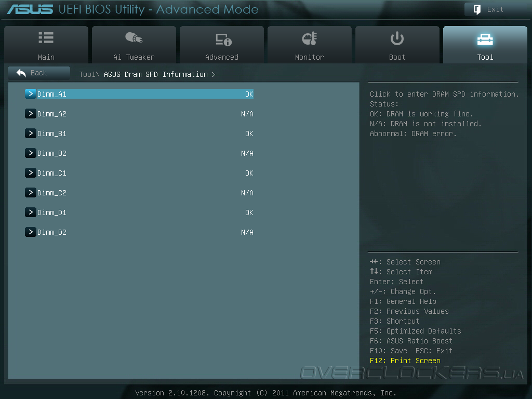
Task: Expand Dimm_A2 arrow chevron
Action: tap(31, 113)
